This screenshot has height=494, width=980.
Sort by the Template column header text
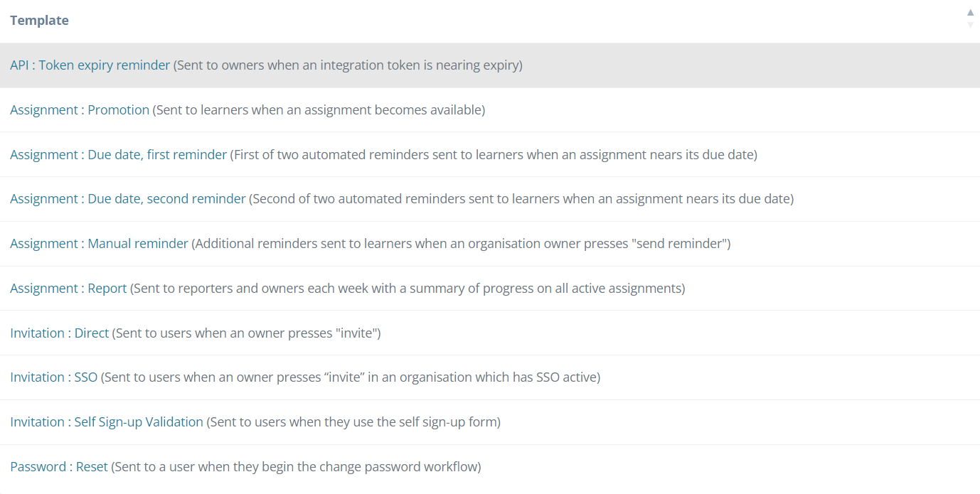(39, 21)
